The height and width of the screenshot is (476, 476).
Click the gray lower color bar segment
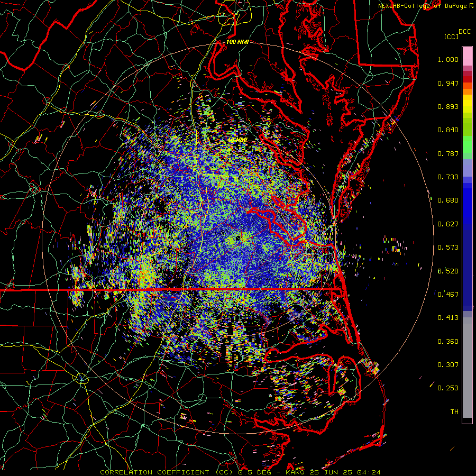point(467,368)
